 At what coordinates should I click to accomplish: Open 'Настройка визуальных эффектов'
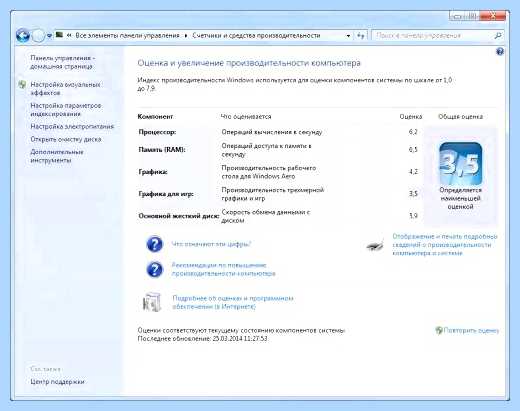click(x=65, y=88)
